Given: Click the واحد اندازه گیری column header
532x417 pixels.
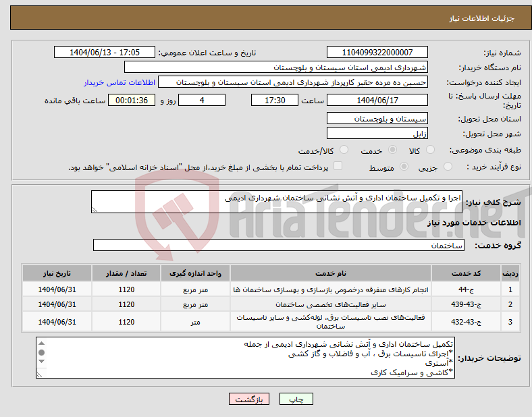Looking at the screenshot, I should click(x=195, y=273).
